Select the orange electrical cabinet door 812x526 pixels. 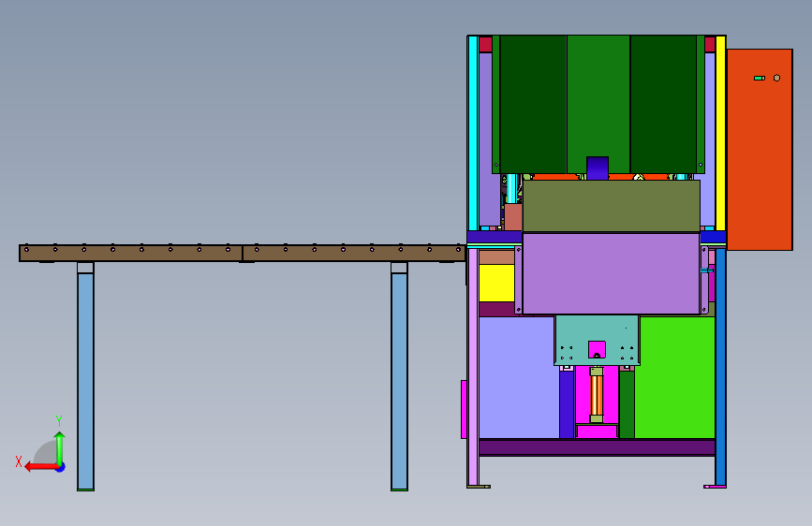pyautogui.click(x=760, y=150)
